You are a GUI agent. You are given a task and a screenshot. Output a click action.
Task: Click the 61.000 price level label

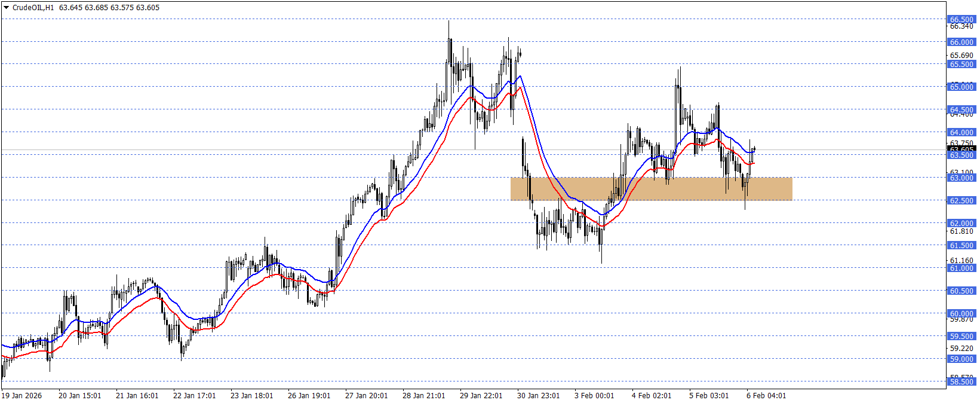(x=961, y=268)
